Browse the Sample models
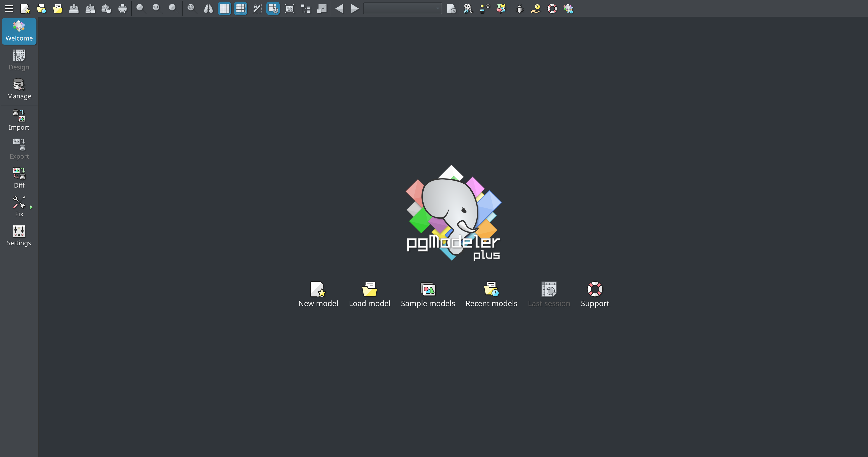 tap(428, 294)
